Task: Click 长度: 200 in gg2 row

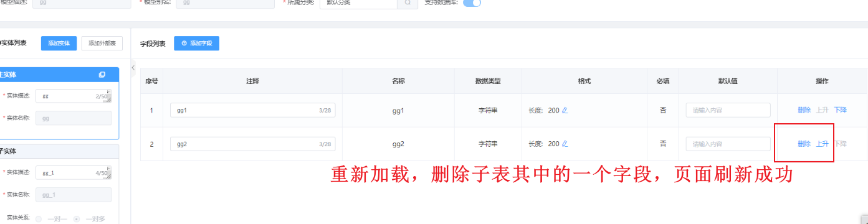Action: [x=543, y=144]
